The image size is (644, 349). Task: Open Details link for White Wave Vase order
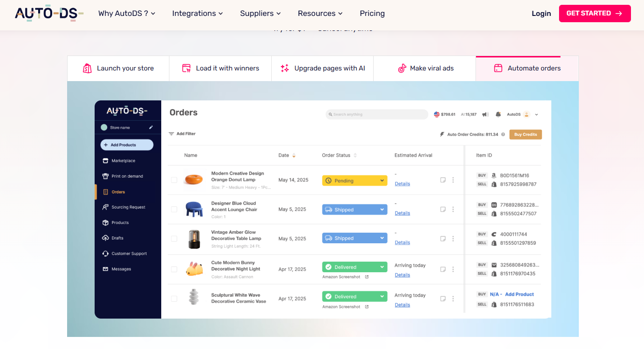click(402, 305)
